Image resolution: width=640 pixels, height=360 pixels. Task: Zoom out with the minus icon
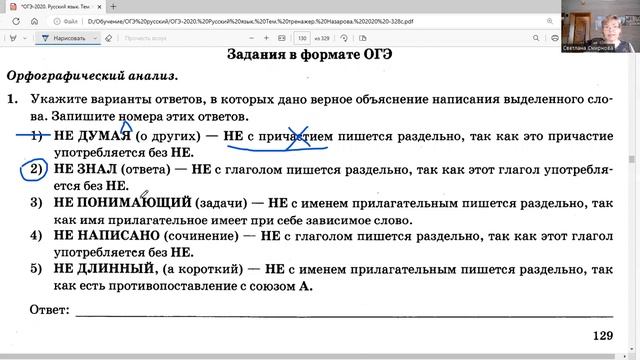(x=251, y=38)
